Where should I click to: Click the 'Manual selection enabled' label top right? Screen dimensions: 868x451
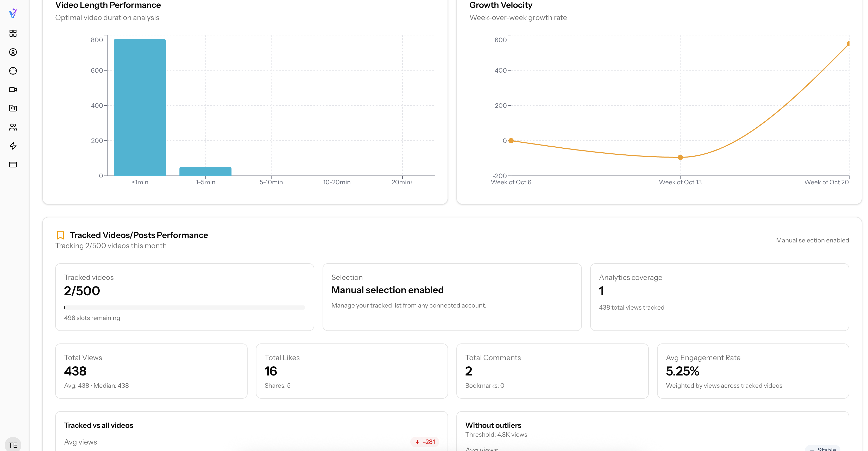click(812, 240)
